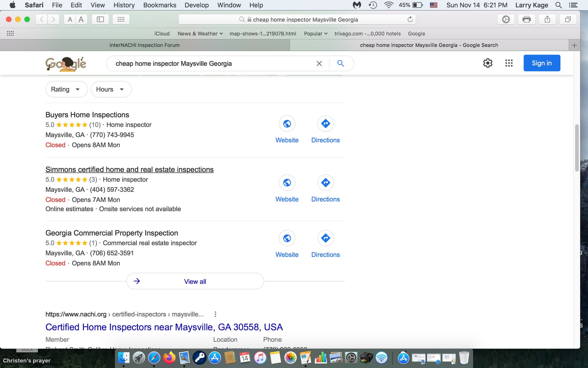The height and width of the screenshot is (368, 588).
Task: Open more options for nachi.org result
Action: pyautogui.click(x=215, y=314)
